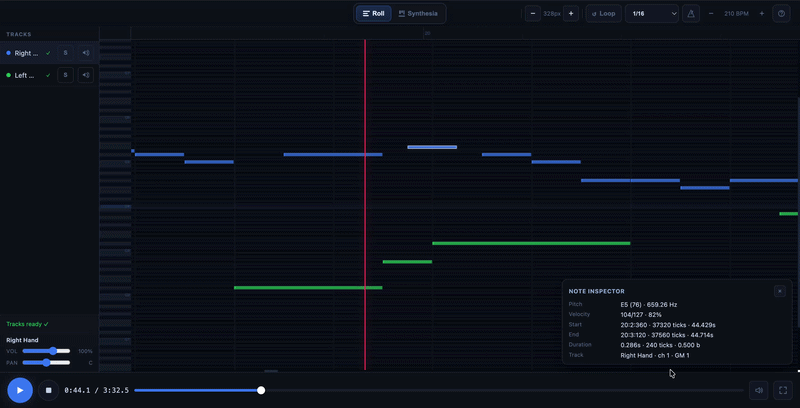The image size is (800, 408).
Task: Close the Note Inspector panel
Action: [779, 291]
